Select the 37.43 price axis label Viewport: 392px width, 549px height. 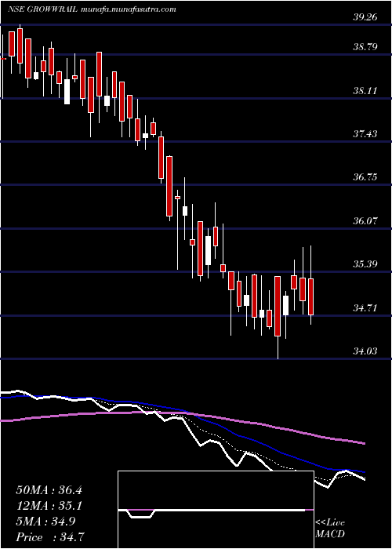tap(365, 134)
